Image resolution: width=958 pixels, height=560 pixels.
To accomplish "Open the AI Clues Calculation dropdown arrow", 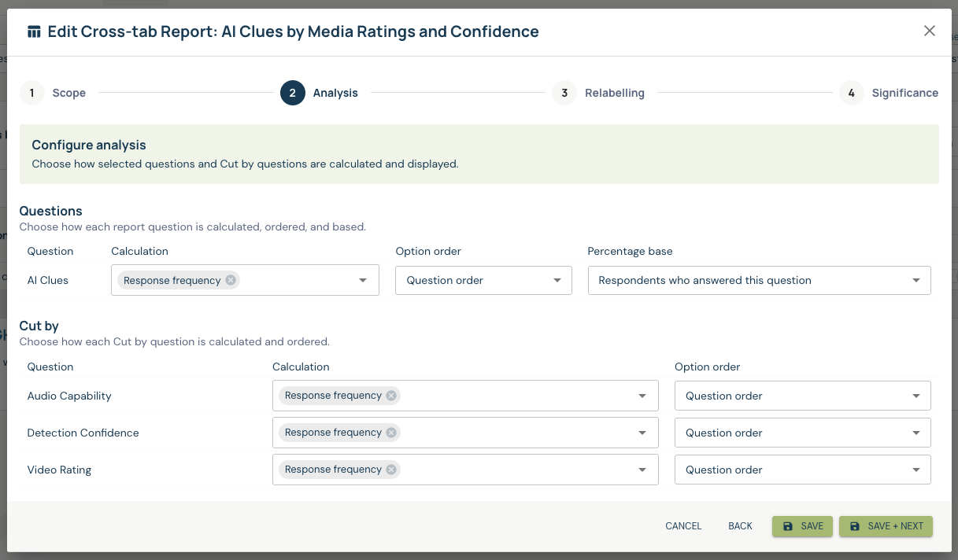I will pos(363,280).
